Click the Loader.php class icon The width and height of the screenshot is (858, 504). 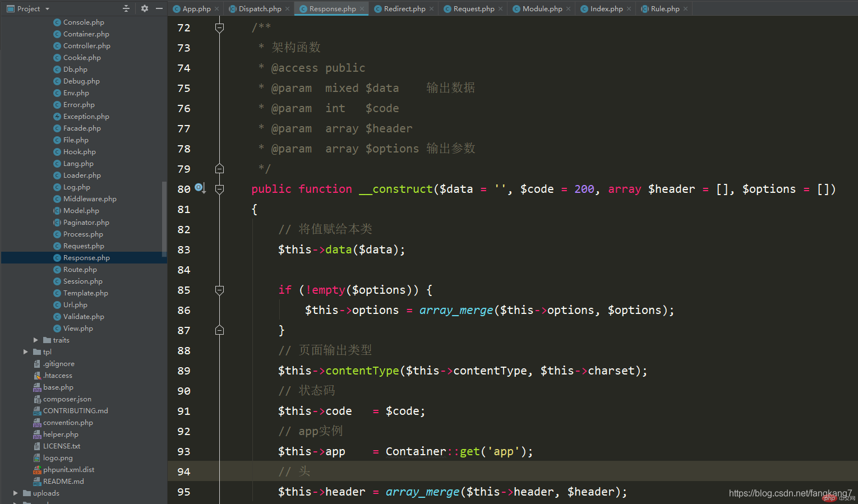coord(57,175)
